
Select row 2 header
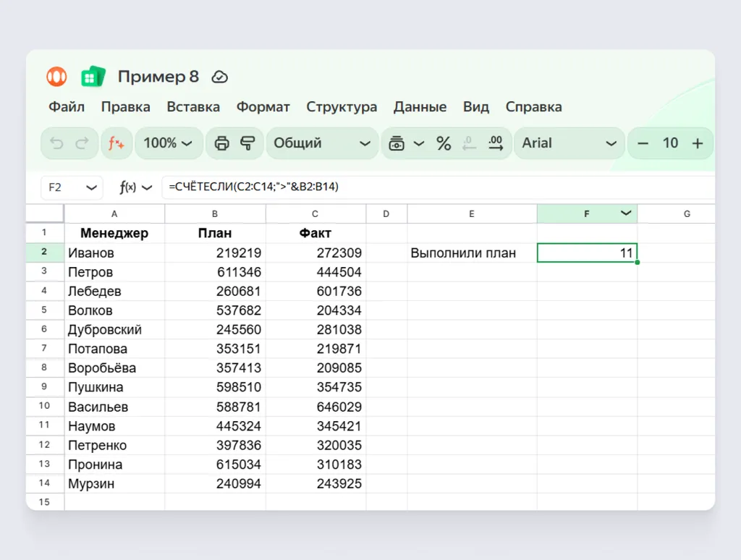44,252
